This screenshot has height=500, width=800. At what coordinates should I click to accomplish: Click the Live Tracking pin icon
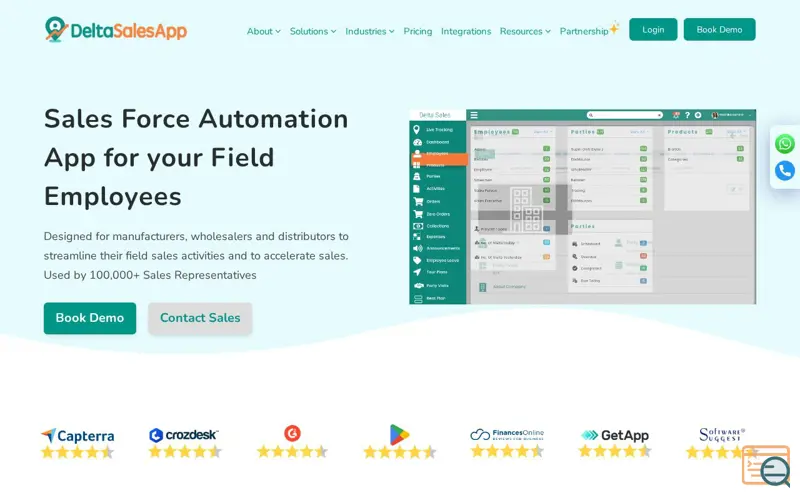(x=417, y=130)
